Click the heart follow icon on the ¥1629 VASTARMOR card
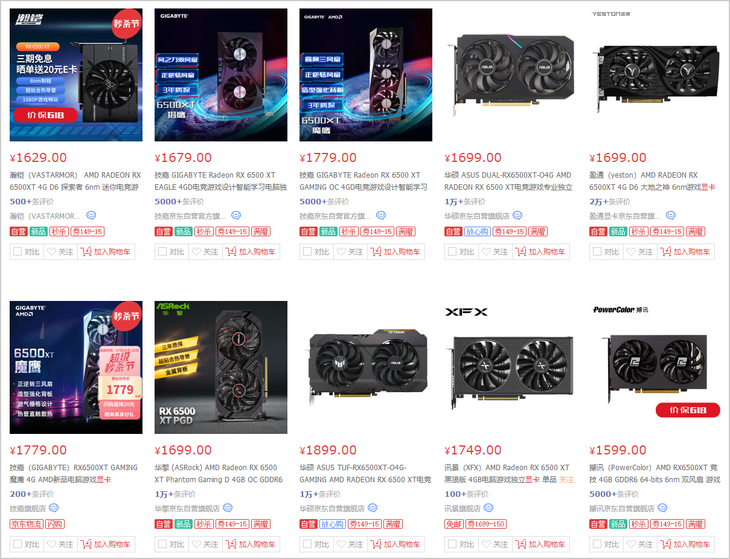The image size is (730, 559). 52,252
